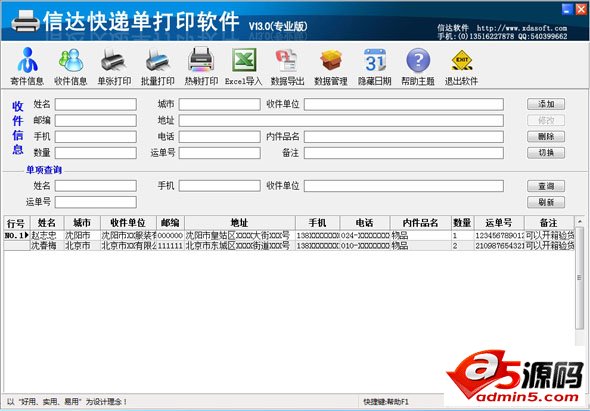Focus the query section 姓名 field

[96, 186]
